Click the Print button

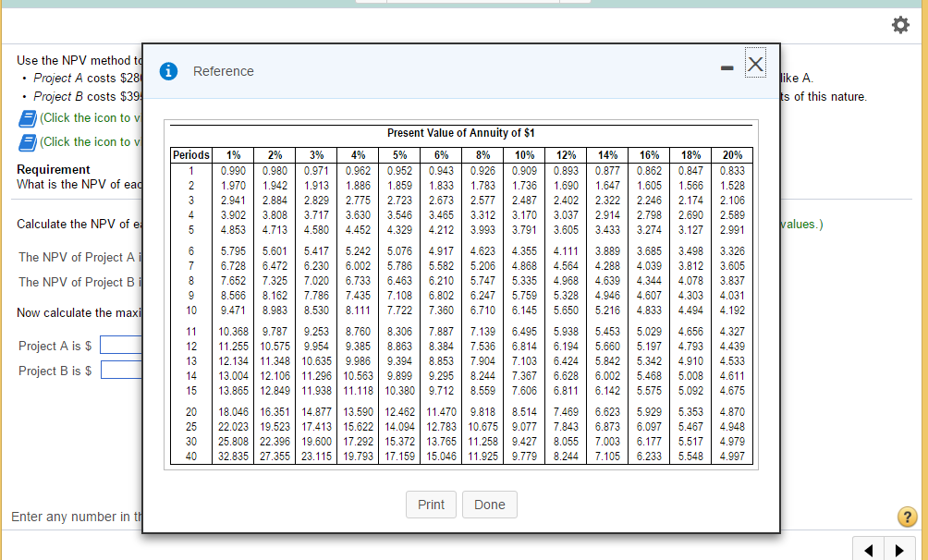tap(431, 505)
